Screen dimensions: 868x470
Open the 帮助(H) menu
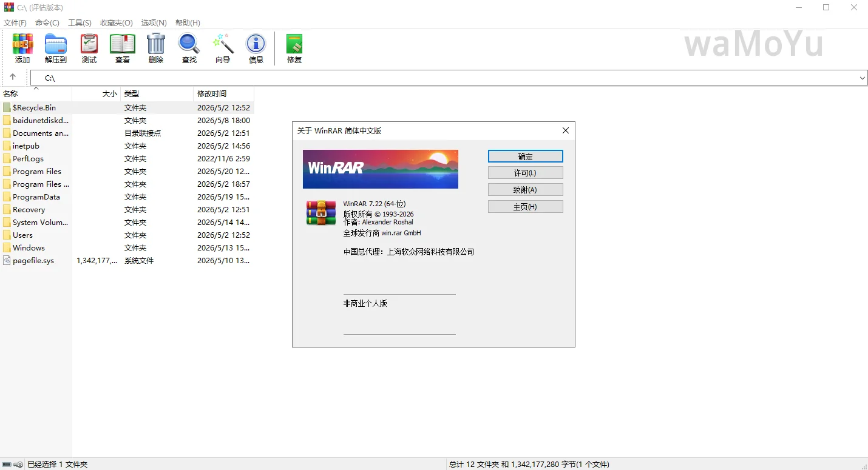coord(188,22)
